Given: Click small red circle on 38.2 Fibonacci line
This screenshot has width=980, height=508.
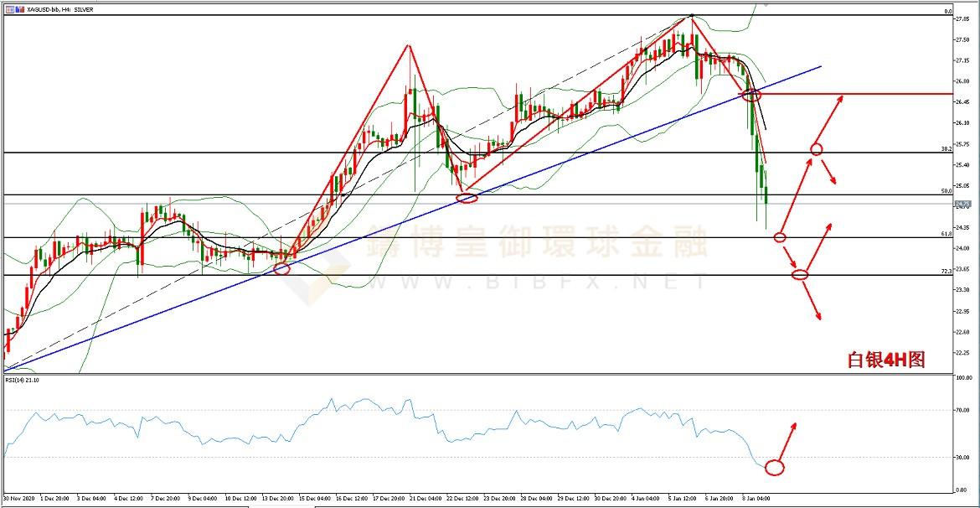Looking at the screenshot, I should [x=817, y=148].
